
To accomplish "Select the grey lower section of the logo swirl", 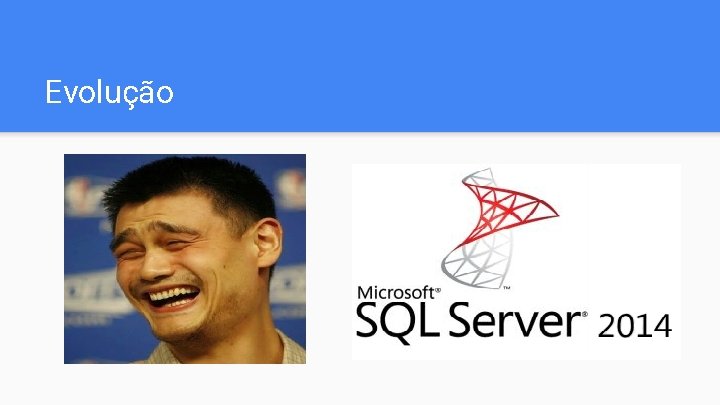I will pos(478,262).
